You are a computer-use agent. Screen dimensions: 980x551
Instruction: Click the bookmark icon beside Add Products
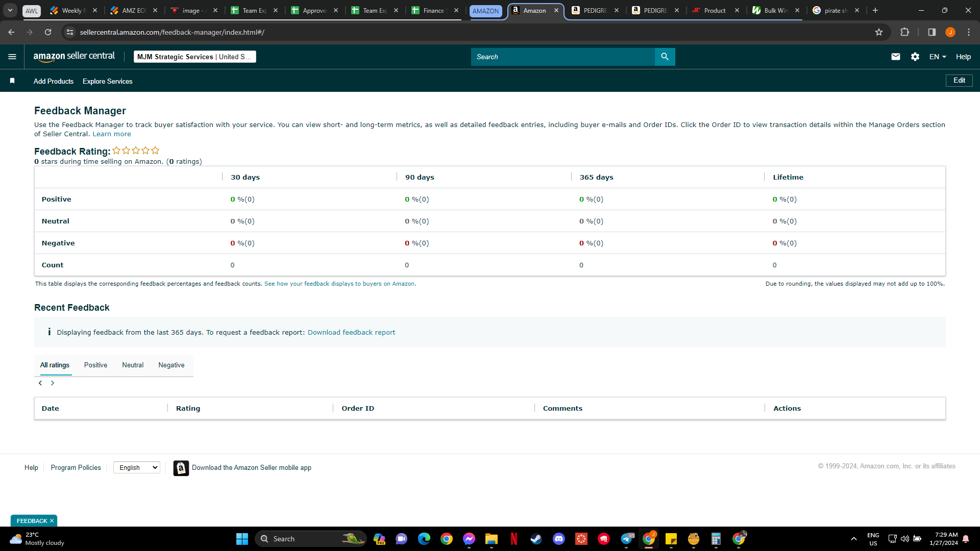click(12, 81)
